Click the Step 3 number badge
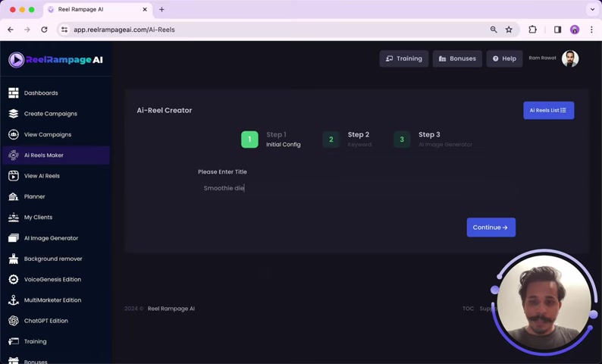Viewport: 602px width, 364px height. (x=402, y=140)
